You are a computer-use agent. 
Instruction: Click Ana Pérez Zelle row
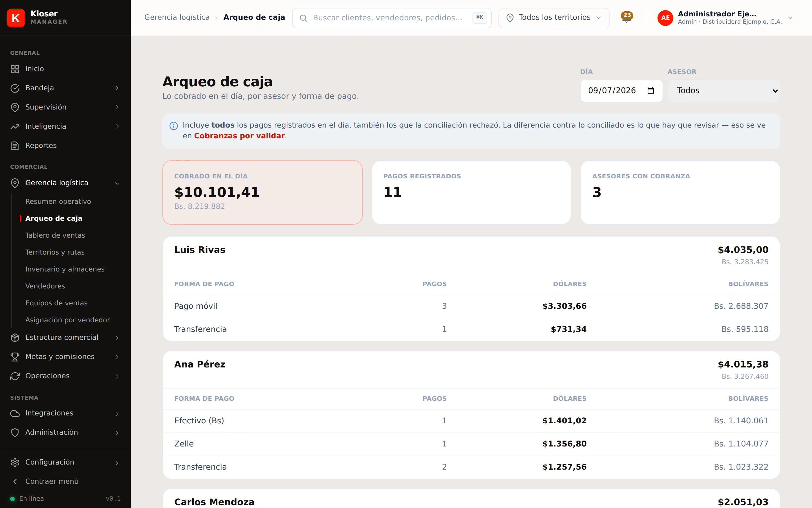tap(471, 444)
